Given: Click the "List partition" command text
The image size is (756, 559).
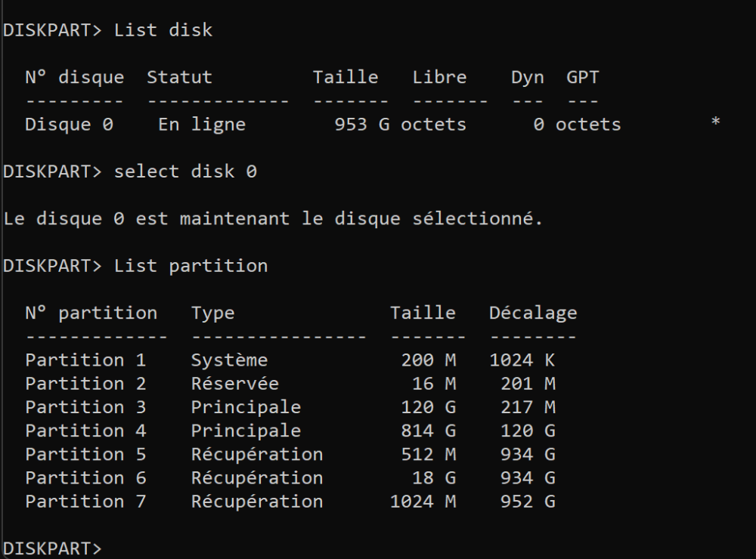Looking at the screenshot, I should (191, 265).
